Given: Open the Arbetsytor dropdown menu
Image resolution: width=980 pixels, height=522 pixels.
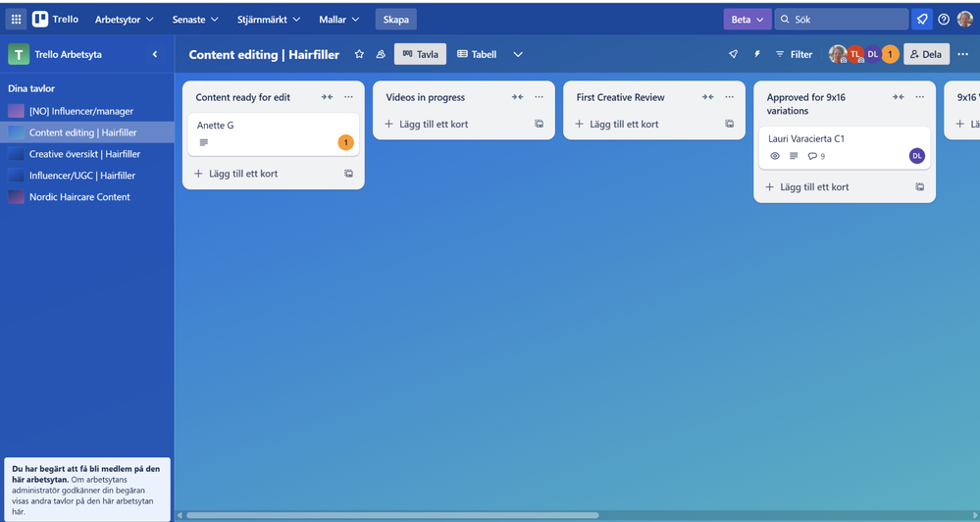Looking at the screenshot, I should click(124, 20).
